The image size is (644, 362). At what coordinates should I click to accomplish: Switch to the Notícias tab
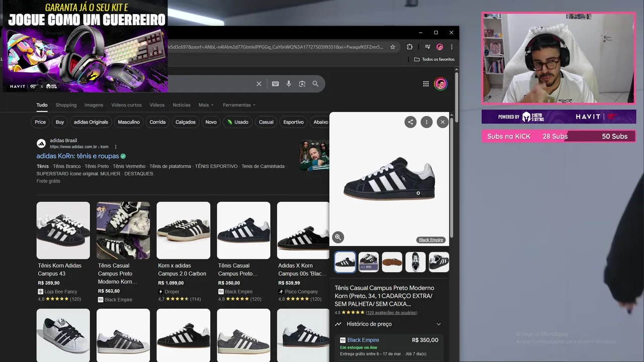(182, 105)
